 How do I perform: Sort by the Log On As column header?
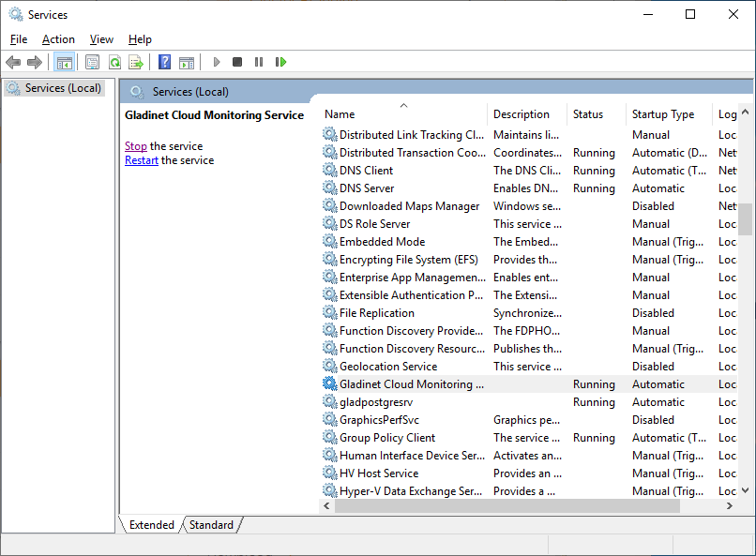coord(725,114)
